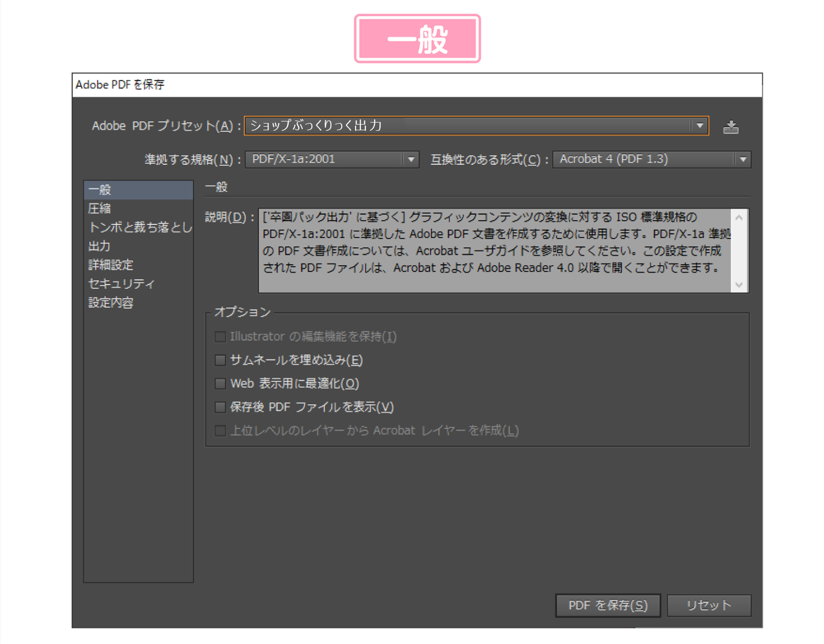Enable サムネールを埋め込み checkbox
This screenshot has height=644, width=824.
[x=220, y=360]
